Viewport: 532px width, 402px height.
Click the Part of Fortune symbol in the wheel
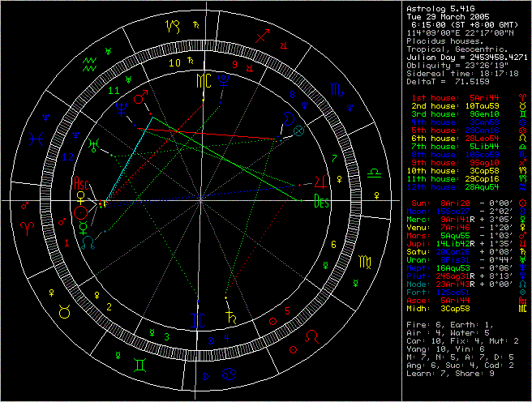click(298, 130)
